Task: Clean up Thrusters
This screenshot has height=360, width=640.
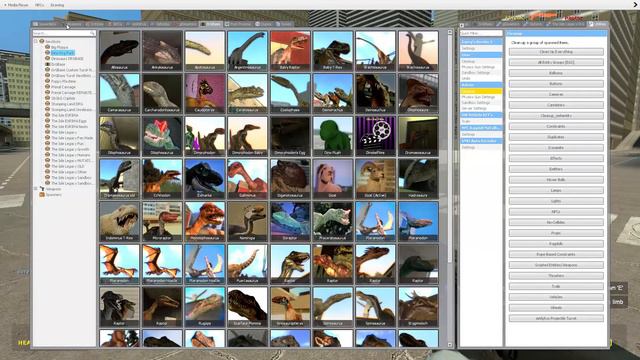Action: point(556,276)
